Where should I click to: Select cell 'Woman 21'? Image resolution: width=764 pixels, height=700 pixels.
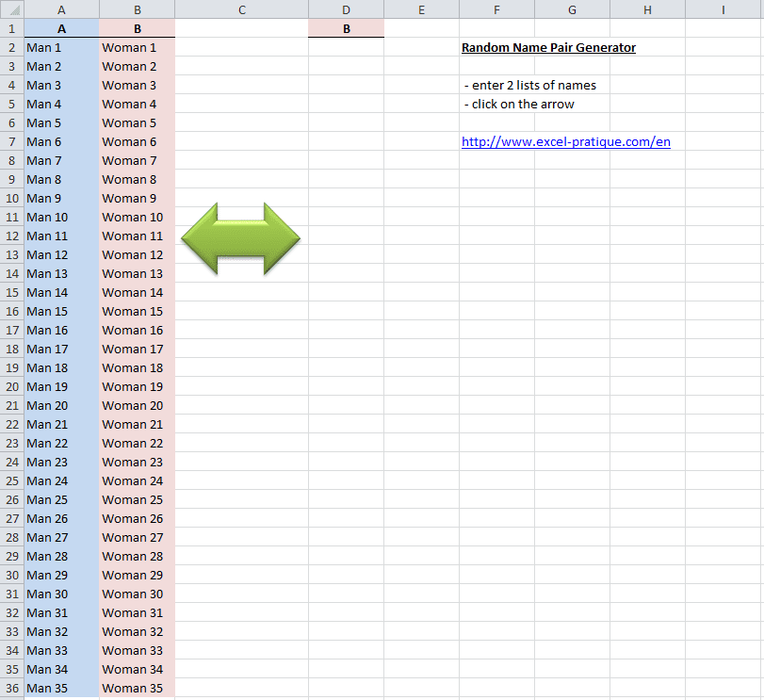[x=137, y=425]
